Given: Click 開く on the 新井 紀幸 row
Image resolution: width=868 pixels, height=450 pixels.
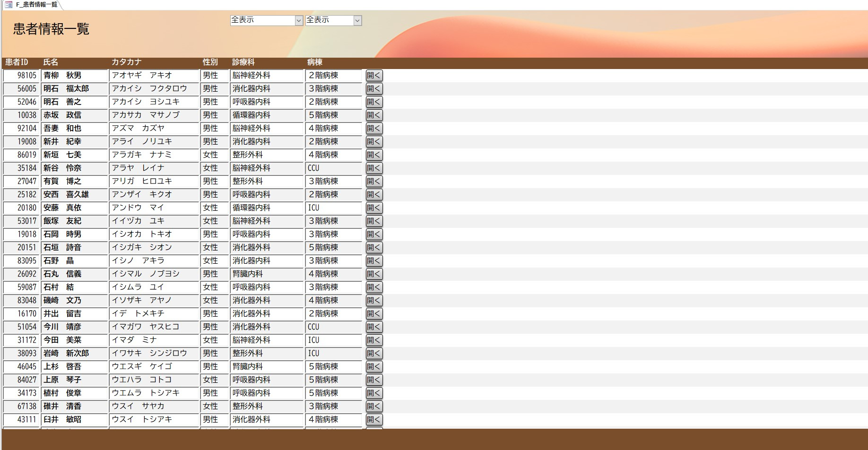Looking at the screenshot, I should [374, 141].
